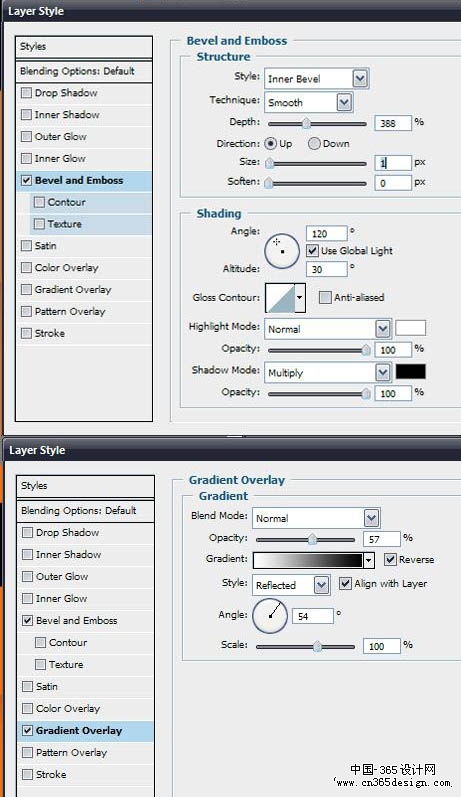Click the Gradient Overlay angle dial
The width and height of the screenshot is (461, 797).
point(270,616)
